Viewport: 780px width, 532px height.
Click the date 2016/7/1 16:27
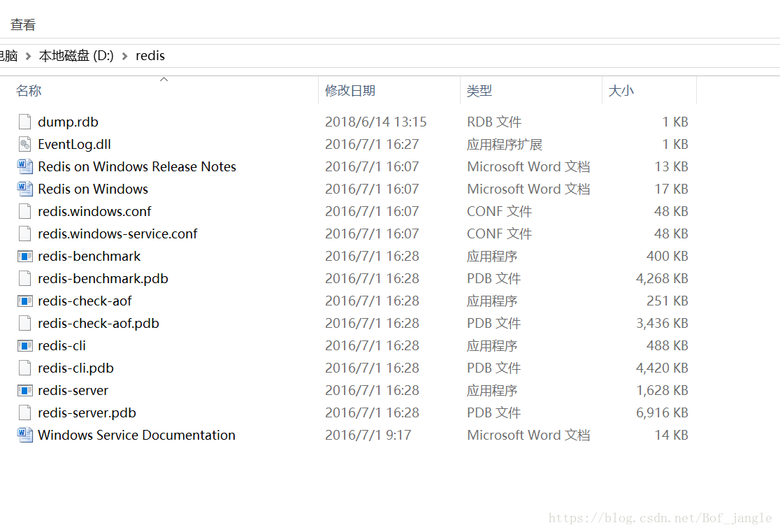[372, 144]
